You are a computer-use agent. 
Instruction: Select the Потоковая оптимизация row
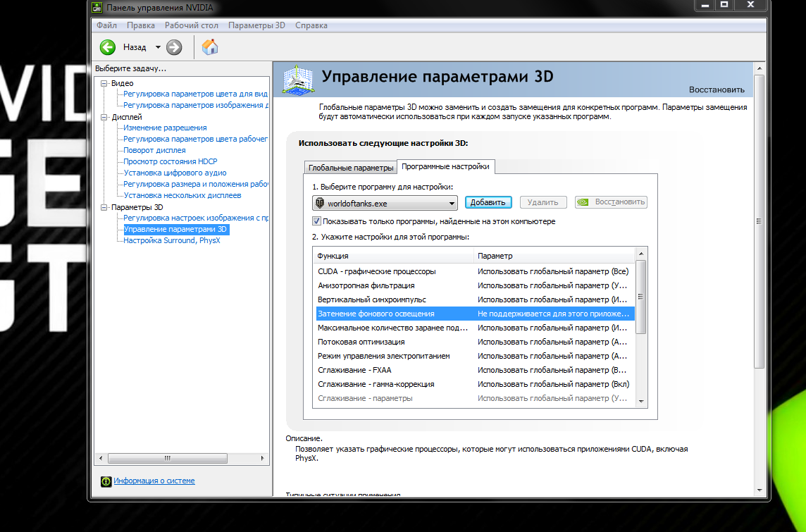pos(476,342)
